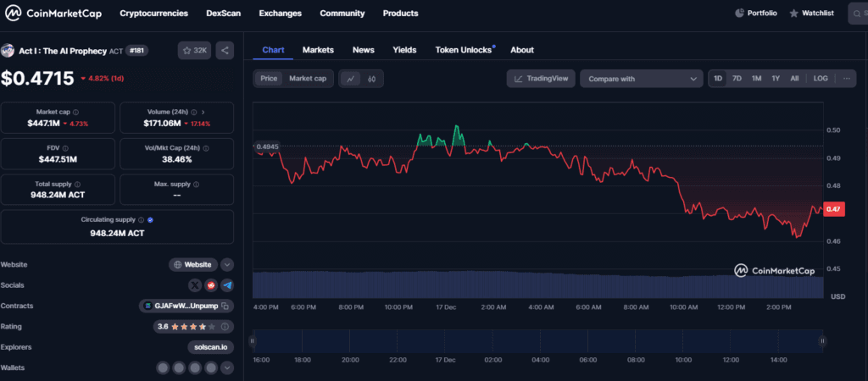Expand the Website links dropdown

(x=227, y=264)
